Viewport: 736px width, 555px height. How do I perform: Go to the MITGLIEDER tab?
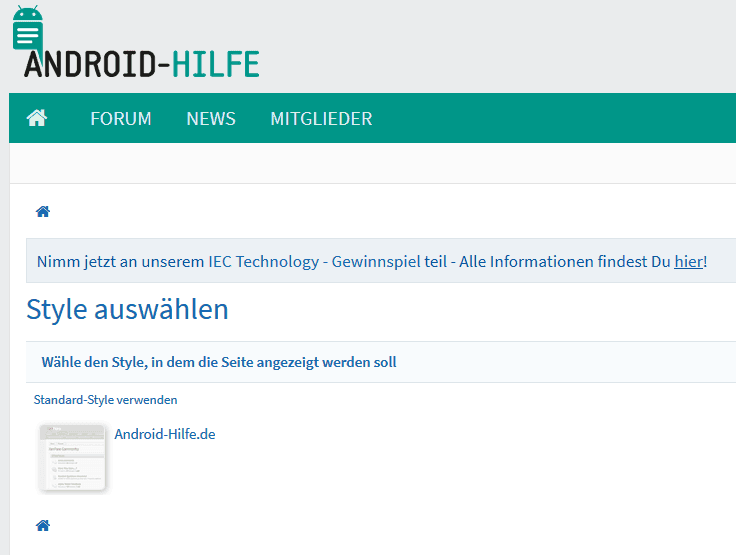pyautogui.click(x=321, y=118)
